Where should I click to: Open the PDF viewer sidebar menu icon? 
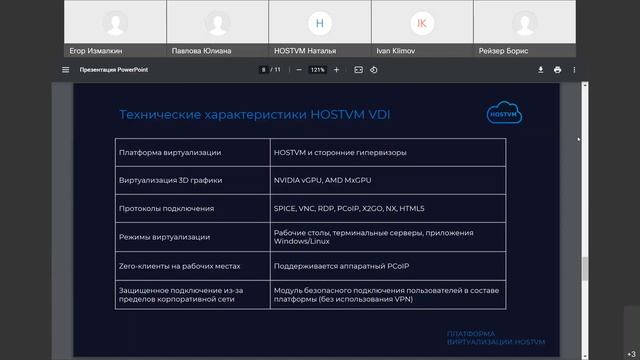(x=65, y=70)
